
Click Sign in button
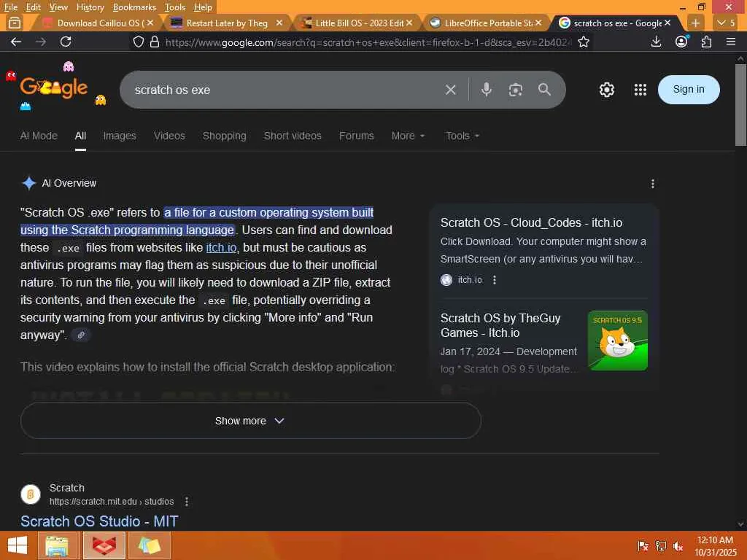pyautogui.click(x=689, y=90)
